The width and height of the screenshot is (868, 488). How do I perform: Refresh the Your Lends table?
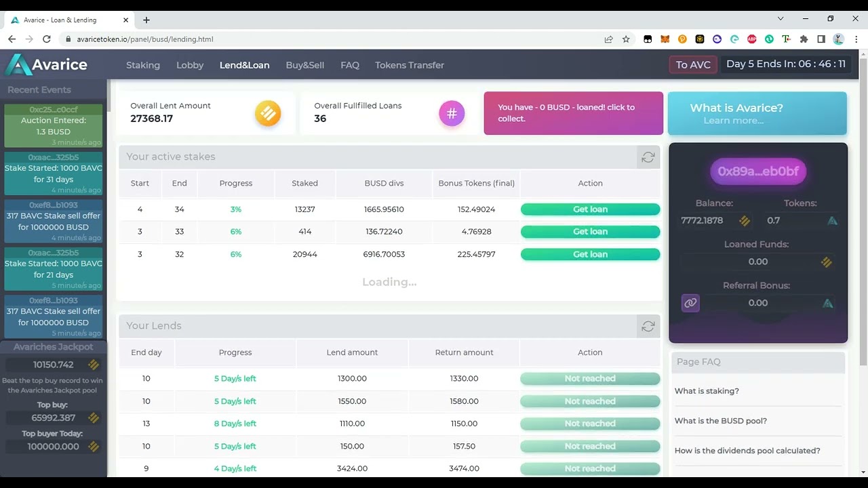pyautogui.click(x=648, y=327)
